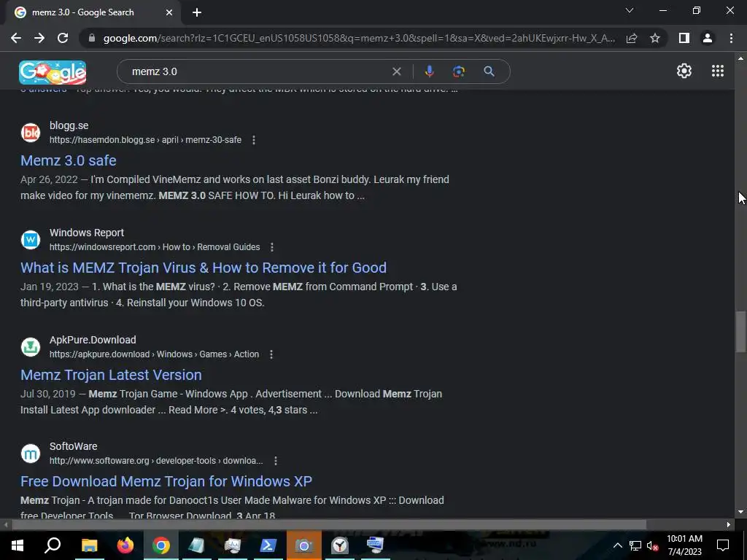Go back to the previous page
747x560 pixels.
click(x=16, y=38)
